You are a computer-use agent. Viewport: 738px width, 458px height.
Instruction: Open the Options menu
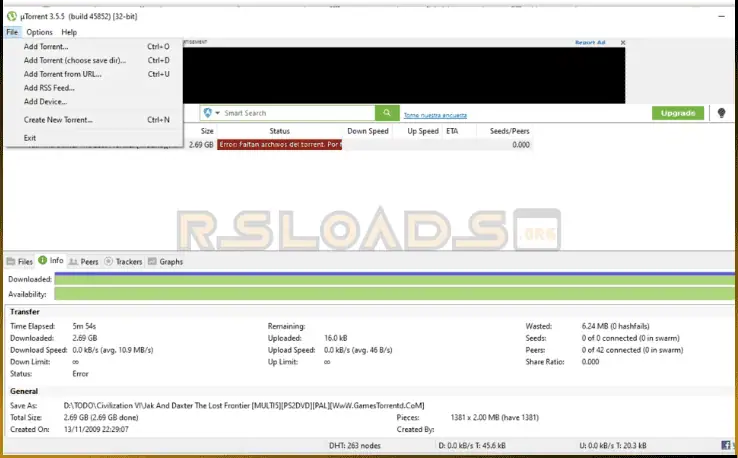40,32
